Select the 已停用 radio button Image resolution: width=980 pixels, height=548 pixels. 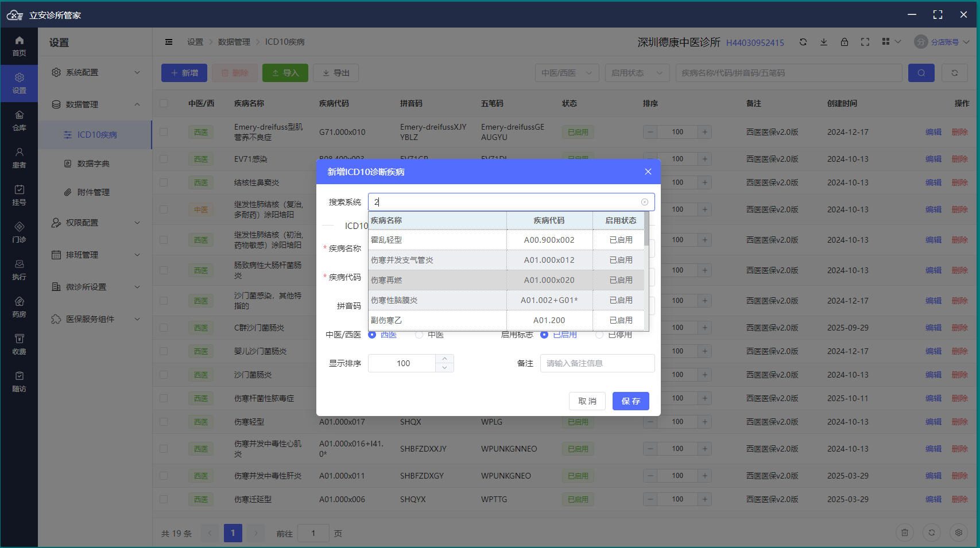click(599, 335)
